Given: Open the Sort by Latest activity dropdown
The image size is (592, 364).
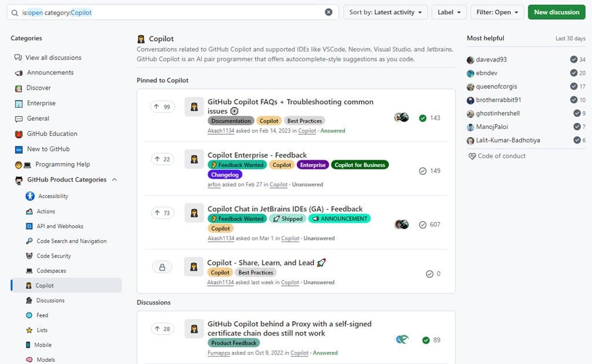Looking at the screenshot, I should tap(385, 12).
